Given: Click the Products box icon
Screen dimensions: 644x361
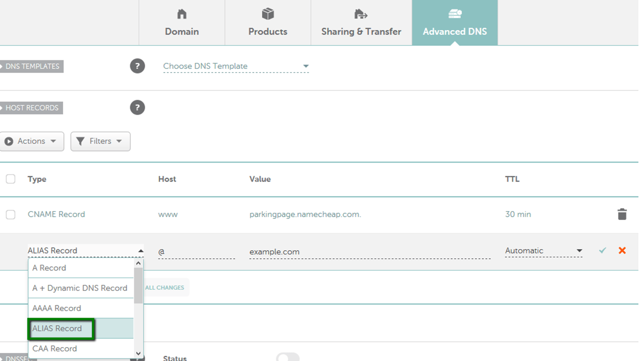Looking at the screenshot, I should tap(268, 14).
